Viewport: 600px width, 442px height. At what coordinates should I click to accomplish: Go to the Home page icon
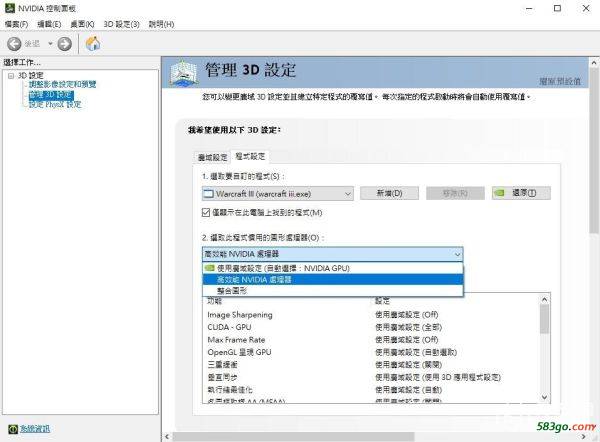pyautogui.click(x=93, y=43)
